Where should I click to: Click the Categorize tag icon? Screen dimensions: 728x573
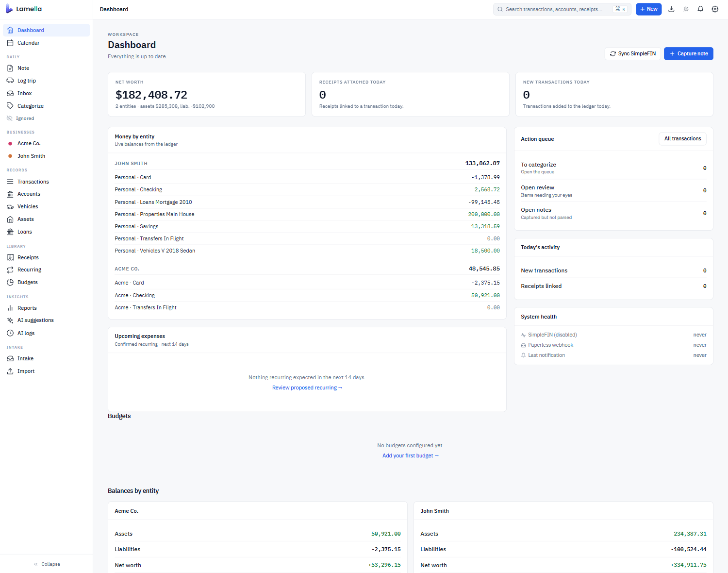(10, 106)
